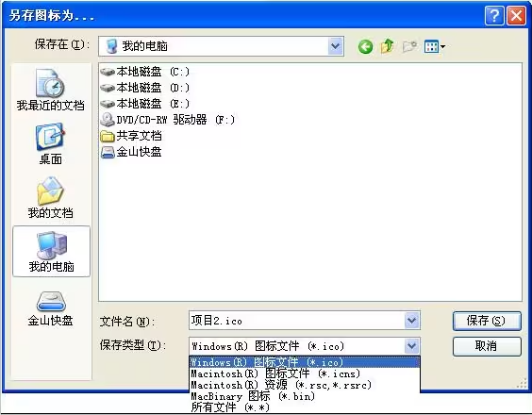Click the green Back arrow icon
The height and width of the screenshot is (415, 532).
point(365,46)
